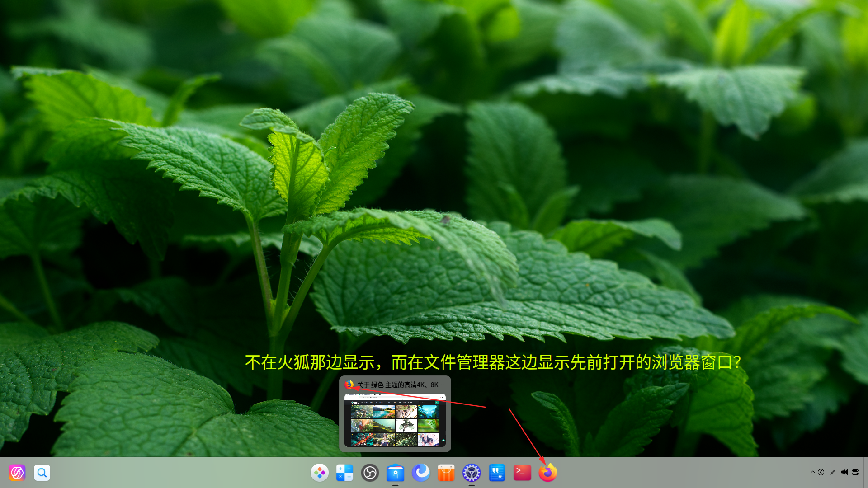Screen dimensions: 868x488
Task: Launch the blue quotation-marks app in dock
Action: click(x=497, y=473)
